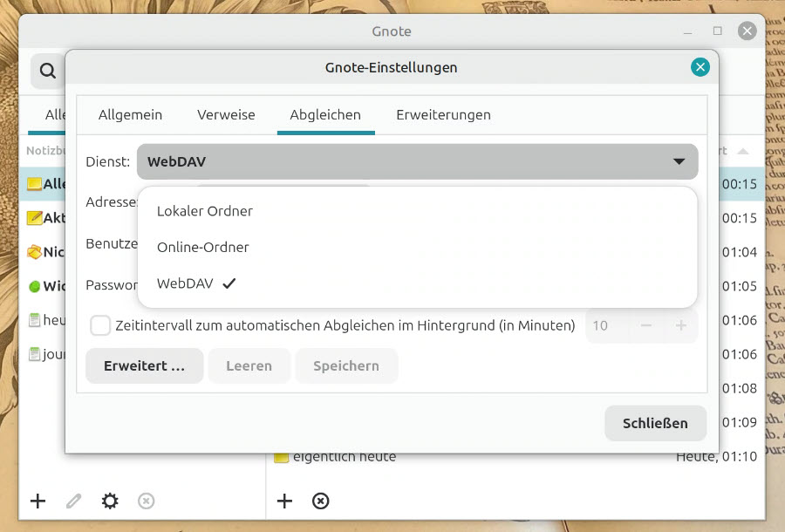
Task: Maximize the Gnote window
Action: click(x=718, y=31)
